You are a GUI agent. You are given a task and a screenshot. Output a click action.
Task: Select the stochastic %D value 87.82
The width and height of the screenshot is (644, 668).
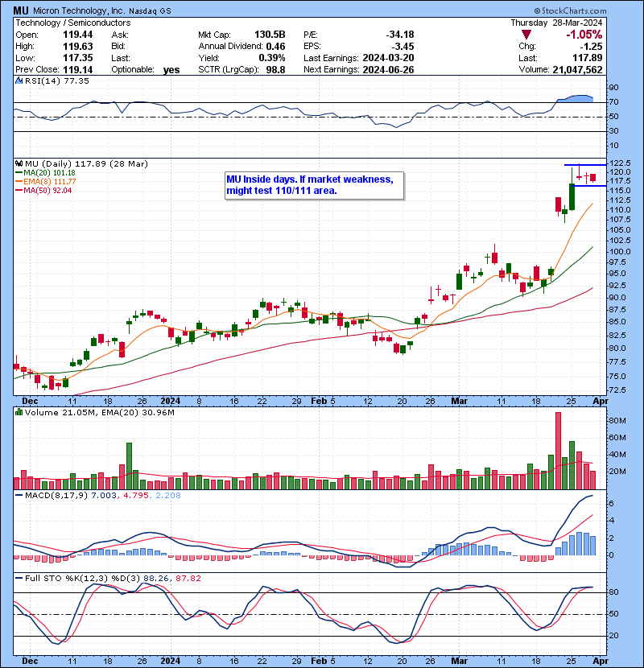click(x=188, y=578)
